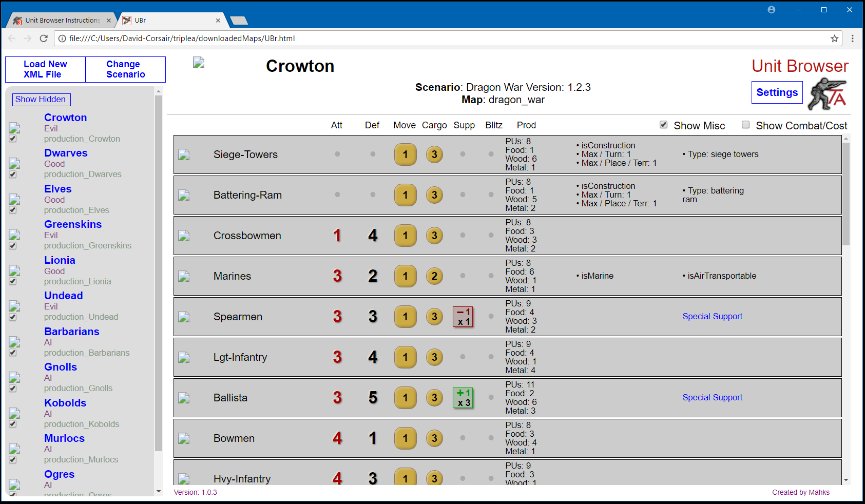The height and width of the screenshot is (504, 865).
Task: Uncheck the Dwarves player checkbox
Action: 13,175
